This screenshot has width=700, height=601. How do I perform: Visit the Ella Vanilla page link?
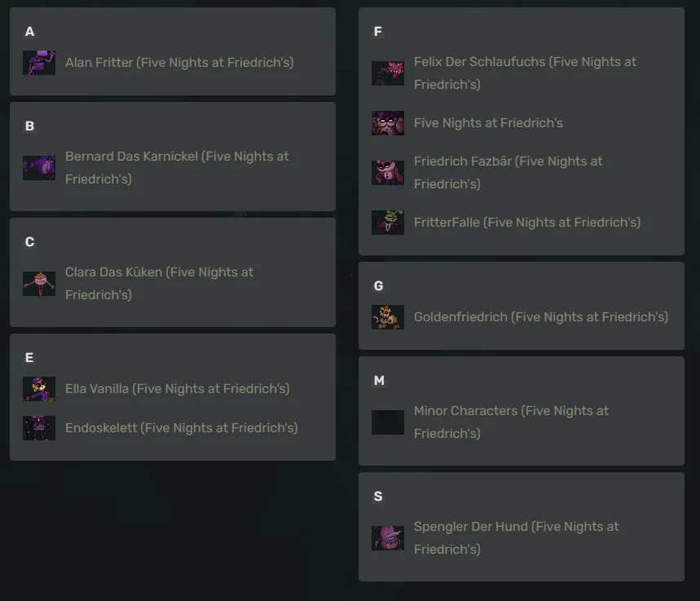pos(177,389)
